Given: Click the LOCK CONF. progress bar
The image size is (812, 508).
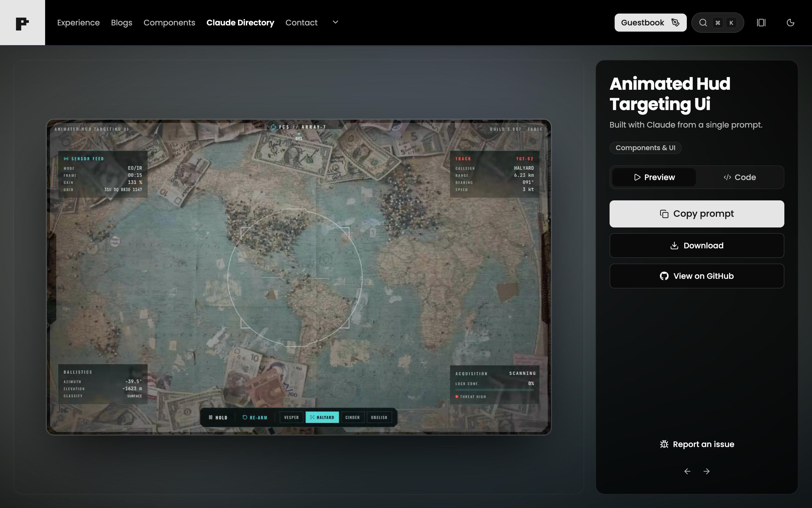Looking at the screenshot, I should tap(495, 390).
